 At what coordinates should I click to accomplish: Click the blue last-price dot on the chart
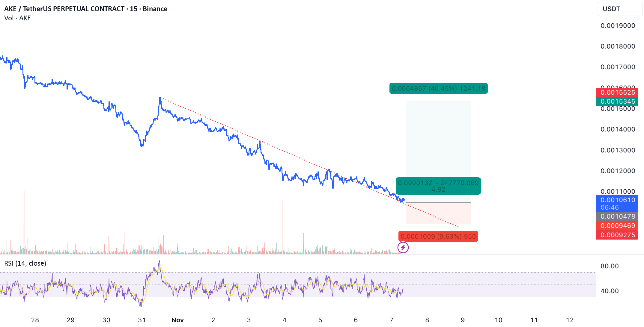[403, 200]
